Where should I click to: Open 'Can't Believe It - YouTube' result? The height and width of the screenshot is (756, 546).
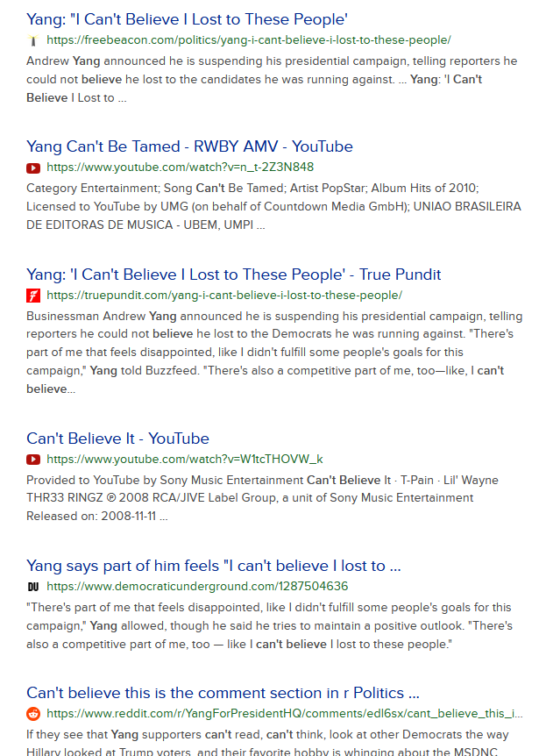pos(117,439)
